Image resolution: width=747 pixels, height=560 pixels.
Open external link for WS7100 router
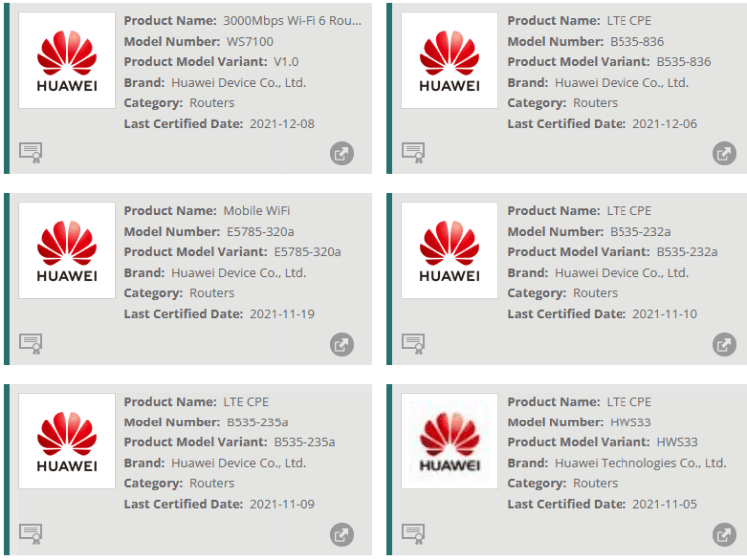pos(342,154)
